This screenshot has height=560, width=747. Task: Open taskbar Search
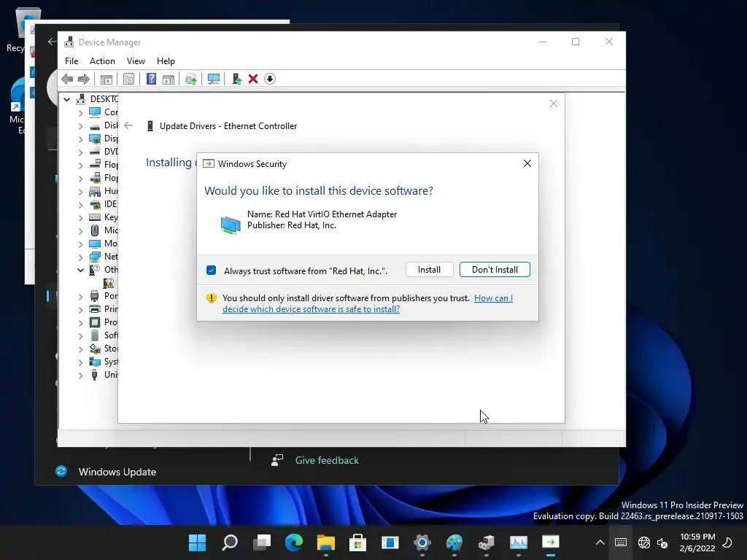click(230, 542)
